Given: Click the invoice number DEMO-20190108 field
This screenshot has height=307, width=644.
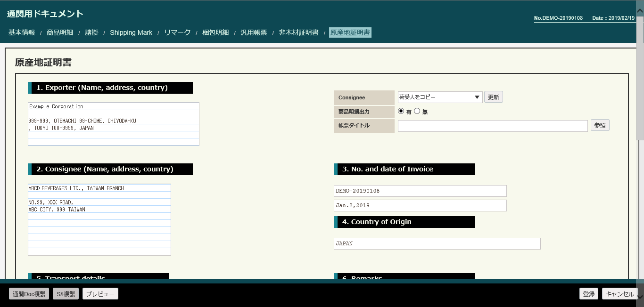Looking at the screenshot, I should [x=420, y=191].
